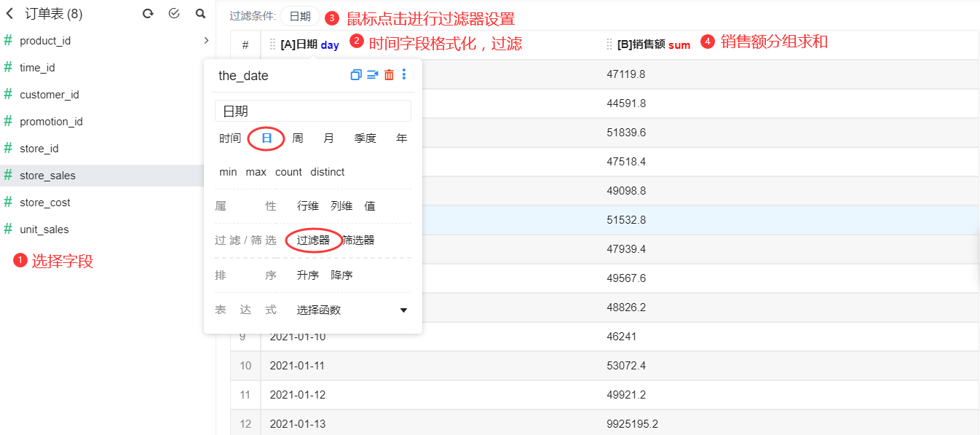
Task: Click the day format label in header
Action: (x=330, y=45)
